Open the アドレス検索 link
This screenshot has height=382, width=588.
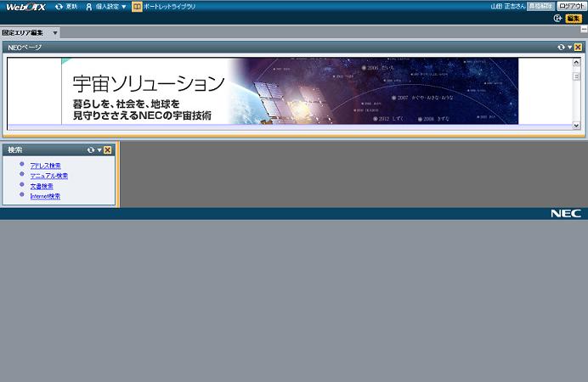[x=45, y=166]
